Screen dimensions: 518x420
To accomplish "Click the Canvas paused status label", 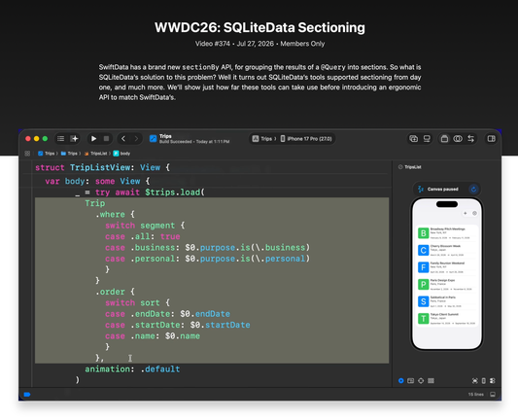I will 442,189.
